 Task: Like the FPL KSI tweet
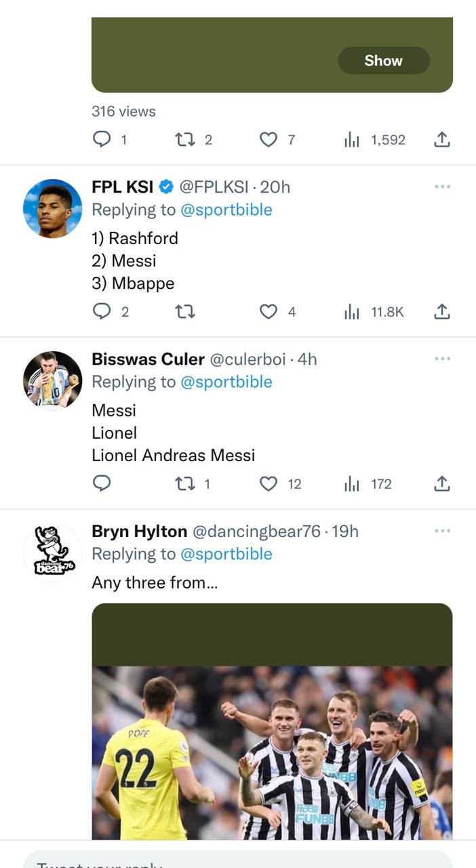pyautogui.click(x=269, y=311)
